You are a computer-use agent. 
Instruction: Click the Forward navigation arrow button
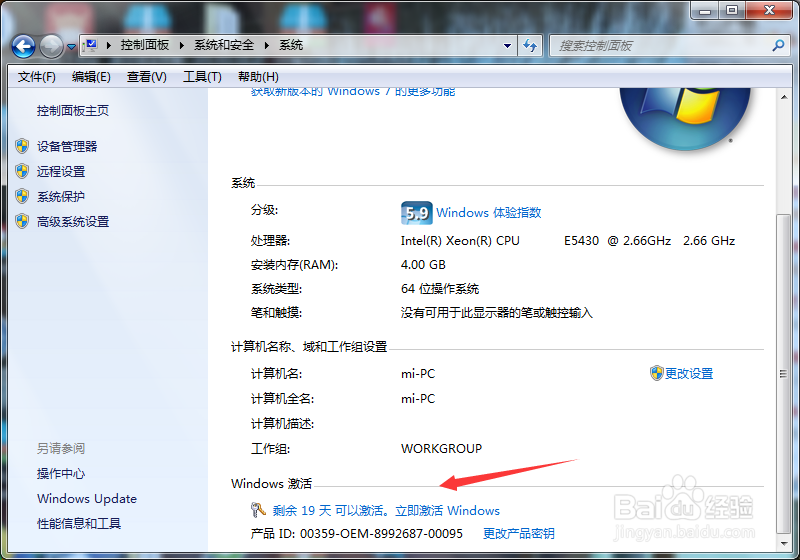point(52,47)
